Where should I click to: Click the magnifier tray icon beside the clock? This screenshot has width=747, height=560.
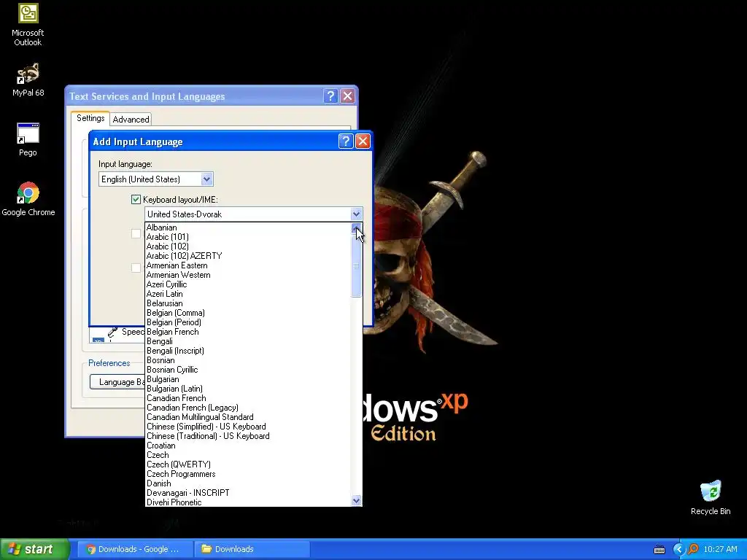693,550
